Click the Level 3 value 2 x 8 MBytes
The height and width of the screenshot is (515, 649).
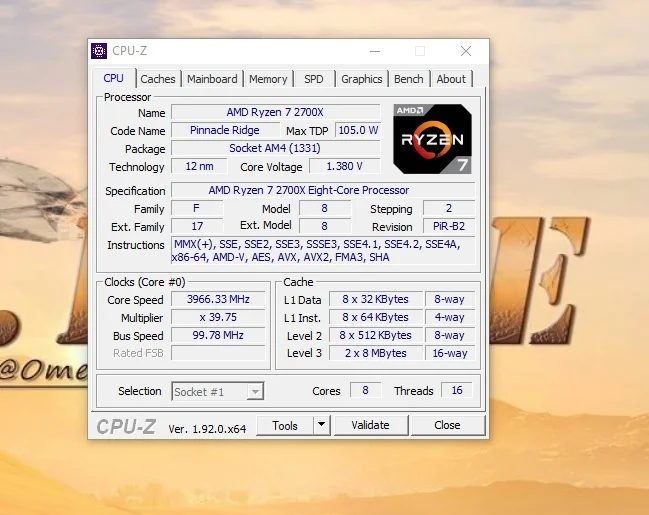click(x=376, y=353)
